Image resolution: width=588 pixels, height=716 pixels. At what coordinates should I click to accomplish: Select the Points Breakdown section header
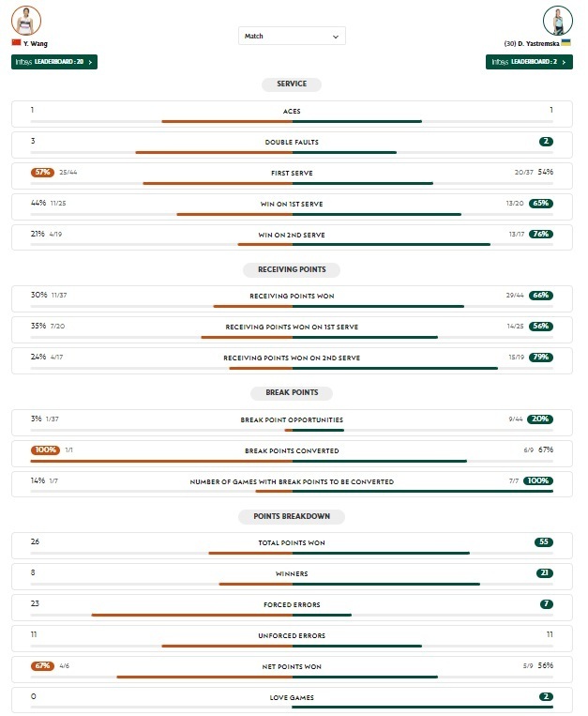pos(292,516)
